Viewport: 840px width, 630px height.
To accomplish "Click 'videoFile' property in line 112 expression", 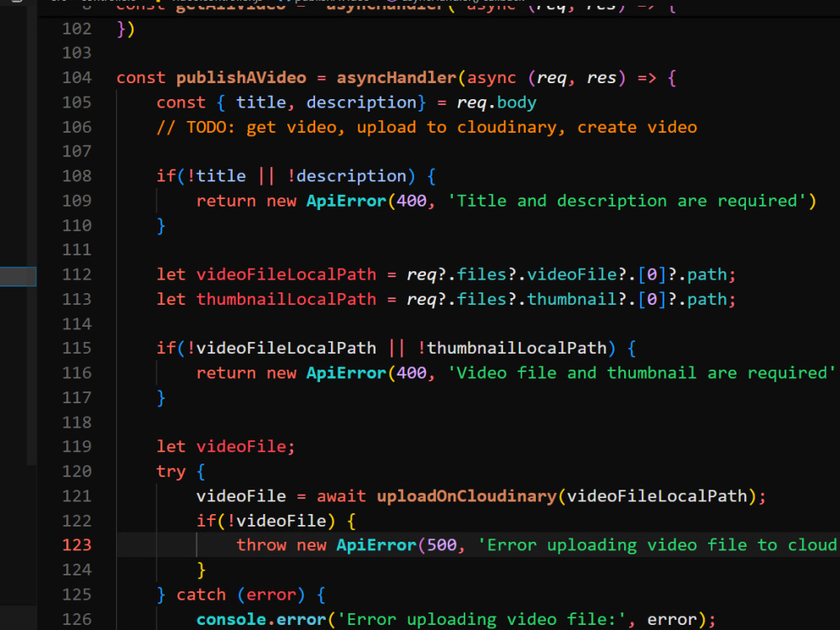I will 571,275.
